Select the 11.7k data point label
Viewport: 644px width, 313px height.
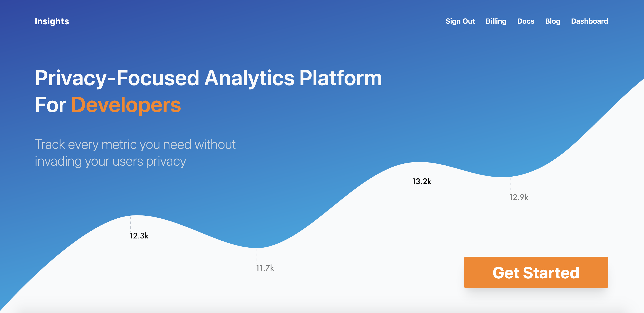point(265,268)
